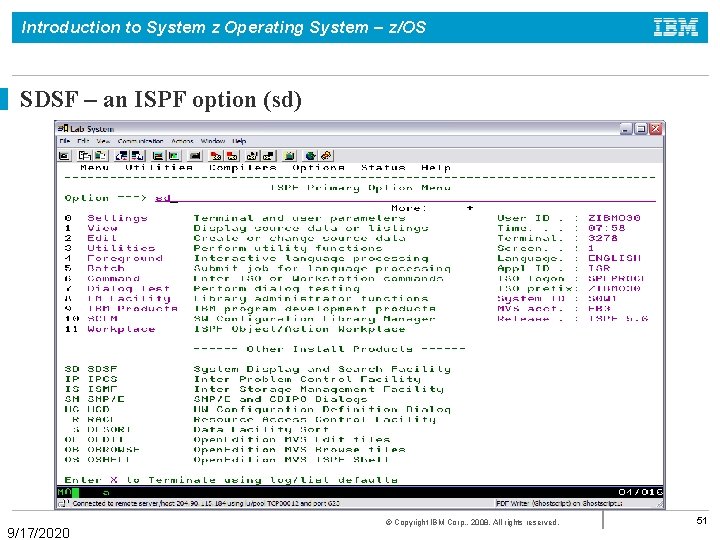Screen dimensions: 720x540
Task: Click the SDSF product entry
Action: point(258,369)
